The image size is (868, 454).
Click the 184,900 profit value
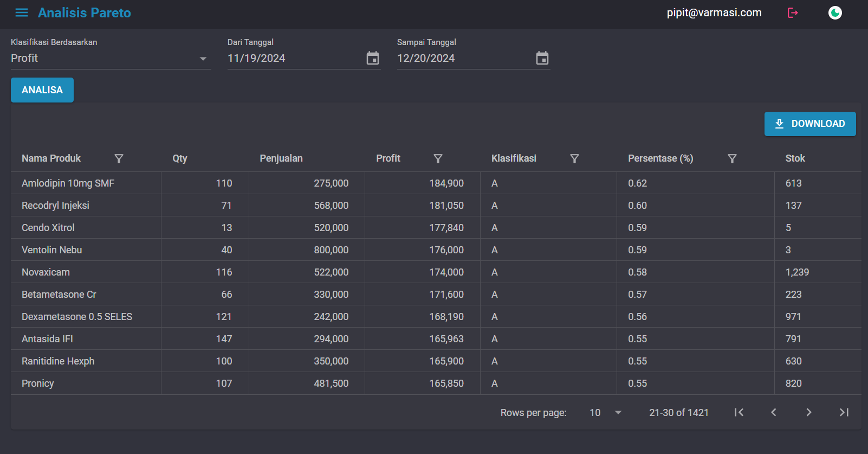[446, 183]
